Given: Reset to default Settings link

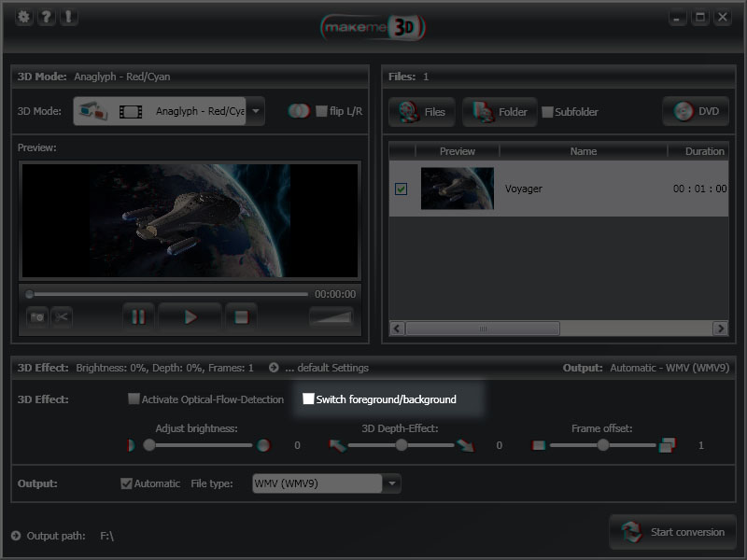Looking at the screenshot, I should click(327, 368).
